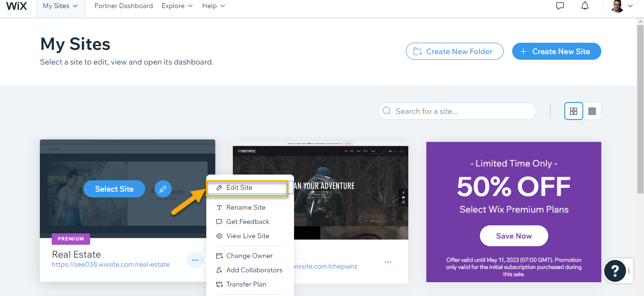Click the PREMIUM badge on Real Estate
The height and width of the screenshot is (296, 644).
click(71, 239)
